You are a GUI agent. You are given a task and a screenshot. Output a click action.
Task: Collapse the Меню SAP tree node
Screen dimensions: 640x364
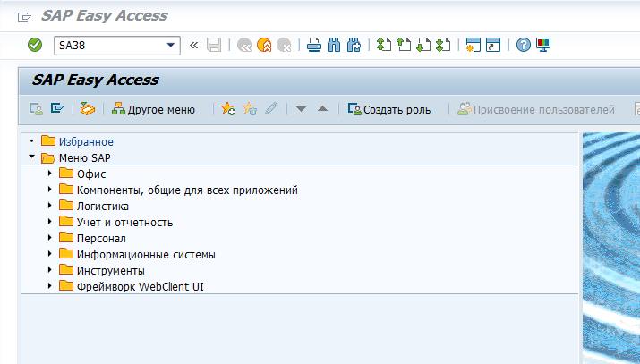click(x=32, y=157)
